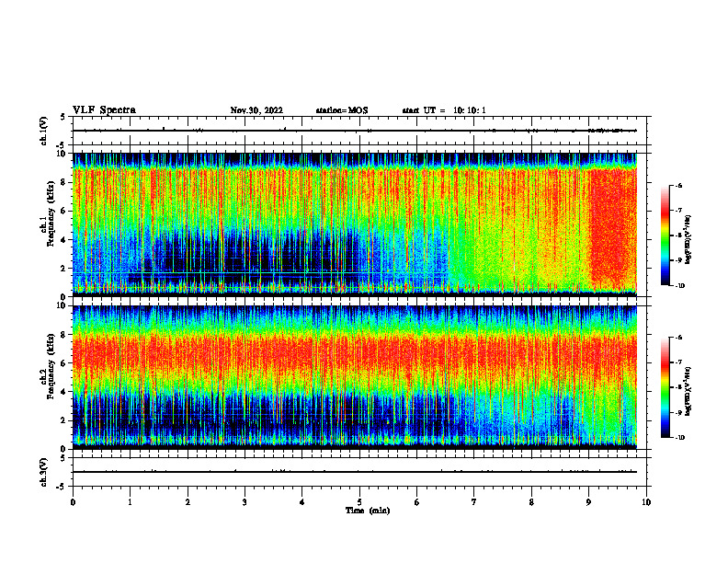This screenshot has width=728, height=563.
Task: Click the ch.2 colorbar log(PSD) label
Action: (x=688, y=391)
